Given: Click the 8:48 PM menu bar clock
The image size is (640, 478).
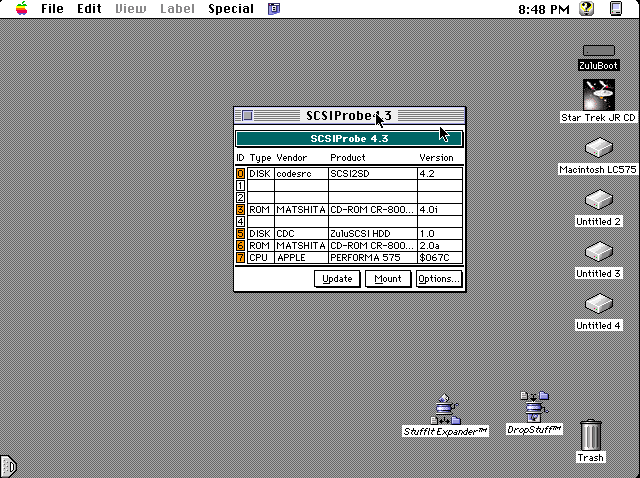Looking at the screenshot, I should tap(544, 9).
